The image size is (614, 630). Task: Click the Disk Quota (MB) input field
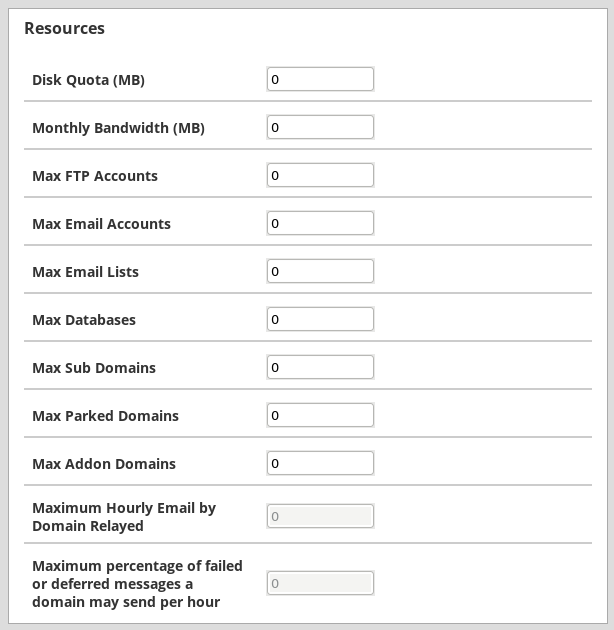pyautogui.click(x=320, y=79)
